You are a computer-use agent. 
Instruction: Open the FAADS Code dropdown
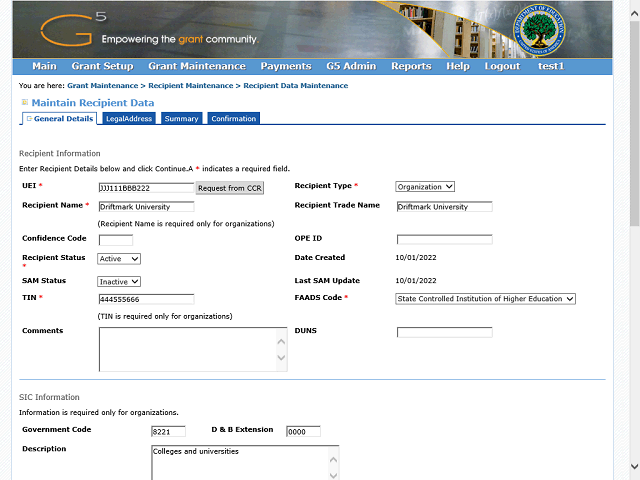[x=485, y=299]
